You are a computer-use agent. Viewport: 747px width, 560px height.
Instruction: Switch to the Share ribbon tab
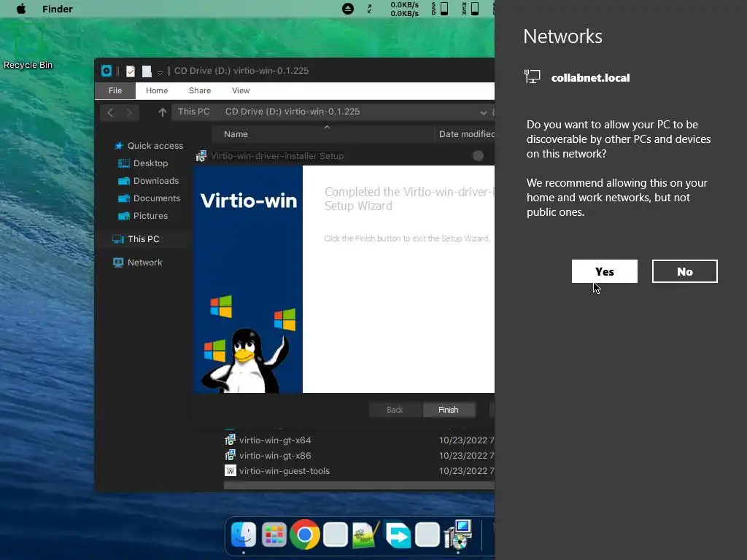[x=200, y=90]
